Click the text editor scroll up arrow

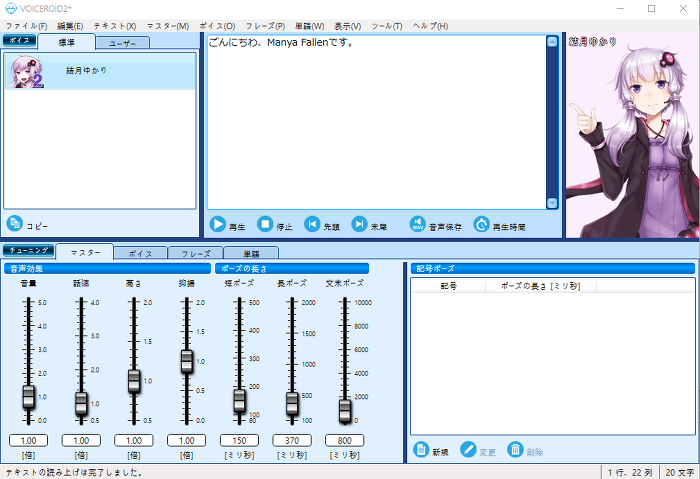552,42
